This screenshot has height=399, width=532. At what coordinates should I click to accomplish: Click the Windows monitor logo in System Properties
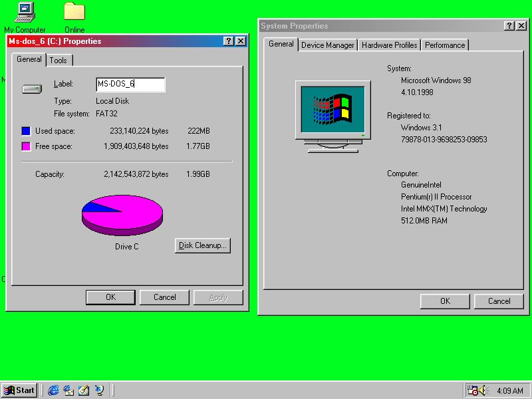[x=333, y=116]
